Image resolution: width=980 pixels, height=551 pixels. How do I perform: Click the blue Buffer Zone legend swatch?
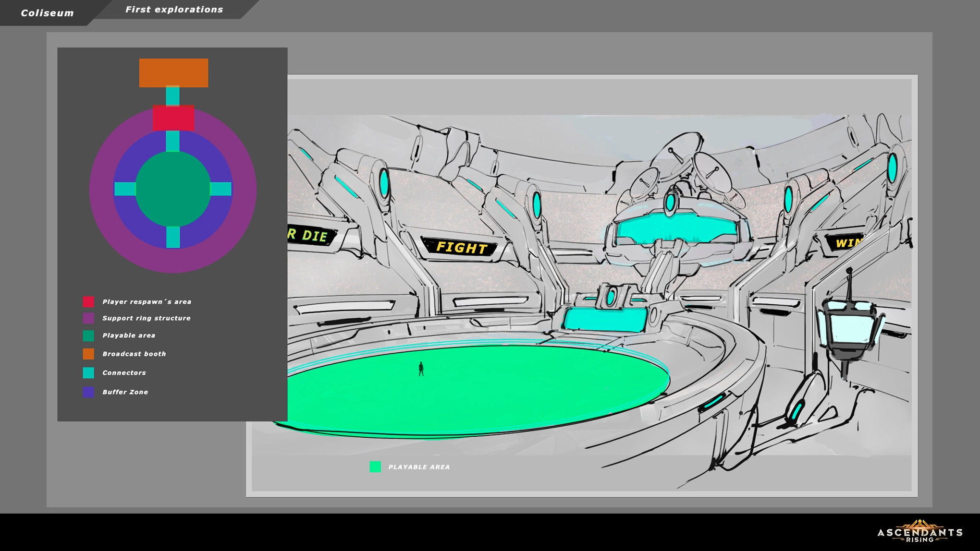click(88, 392)
